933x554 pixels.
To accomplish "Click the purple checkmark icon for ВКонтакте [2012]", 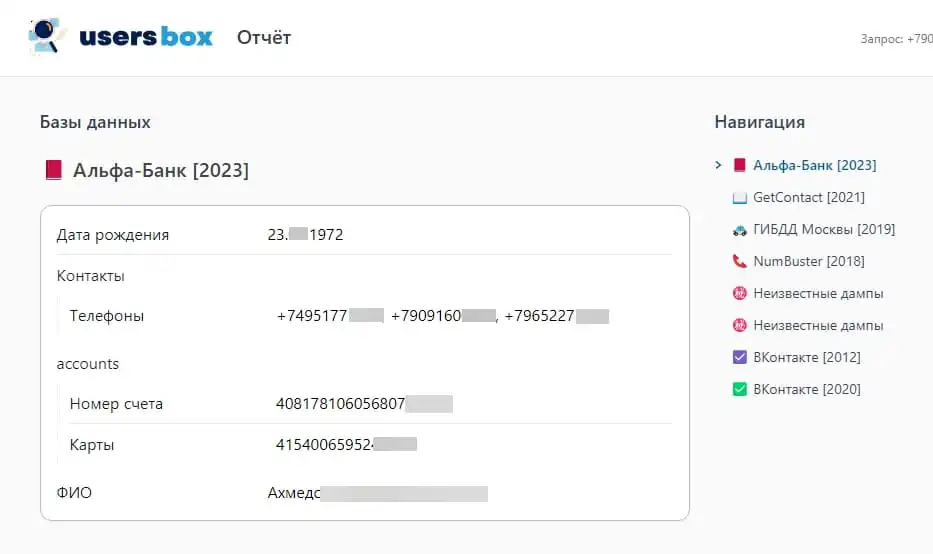I will 740,357.
